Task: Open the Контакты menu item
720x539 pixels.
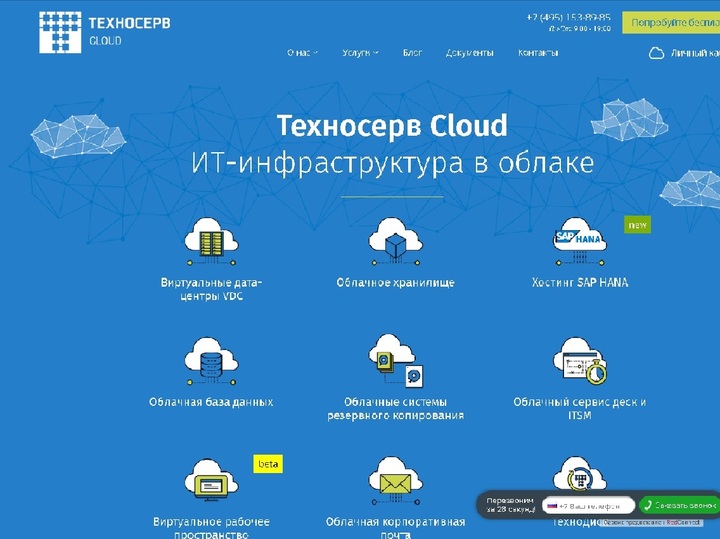Action: (x=538, y=53)
